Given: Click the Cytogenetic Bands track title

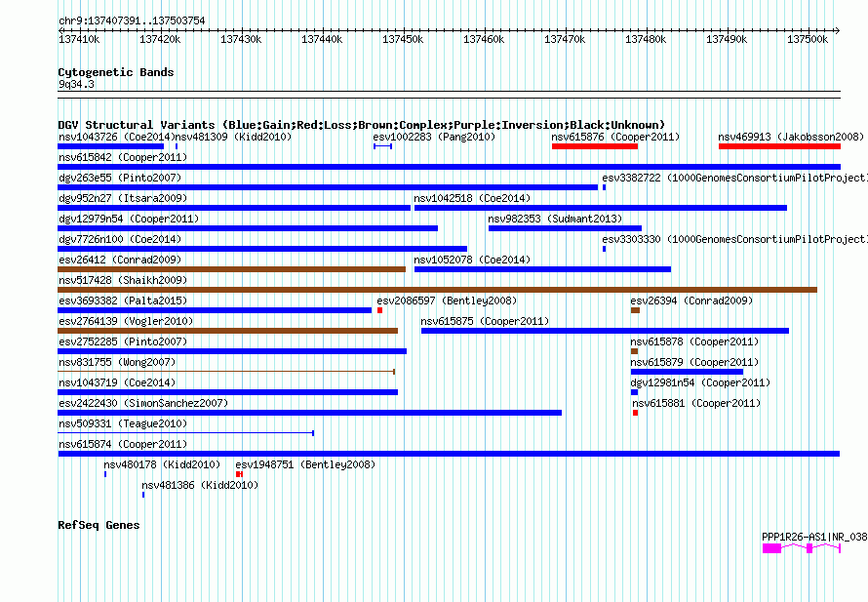Looking at the screenshot, I should coord(116,72).
